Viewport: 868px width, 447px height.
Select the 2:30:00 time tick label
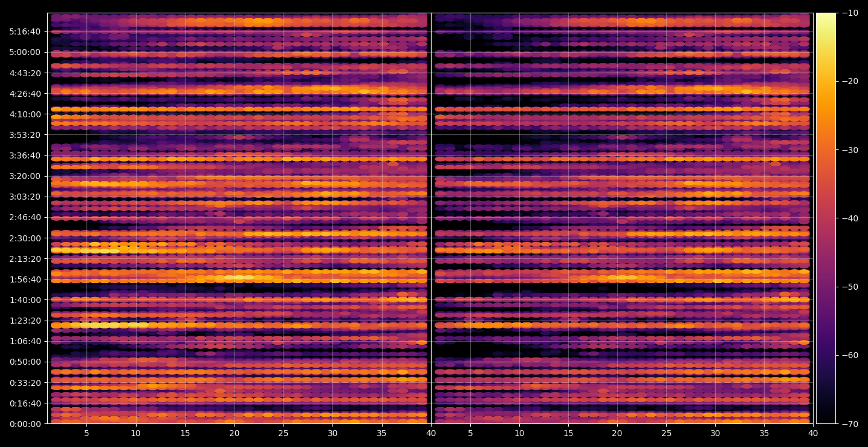tap(25, 238)
